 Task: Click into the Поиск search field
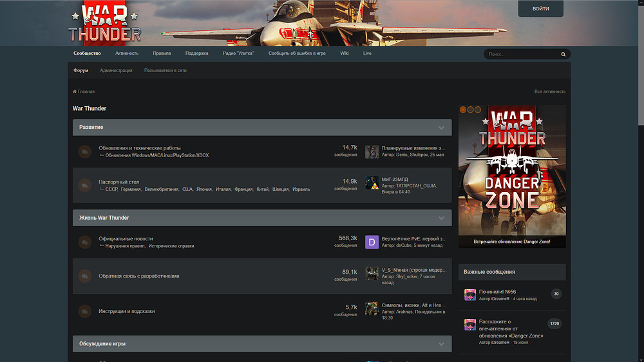(x=522, y=54)
